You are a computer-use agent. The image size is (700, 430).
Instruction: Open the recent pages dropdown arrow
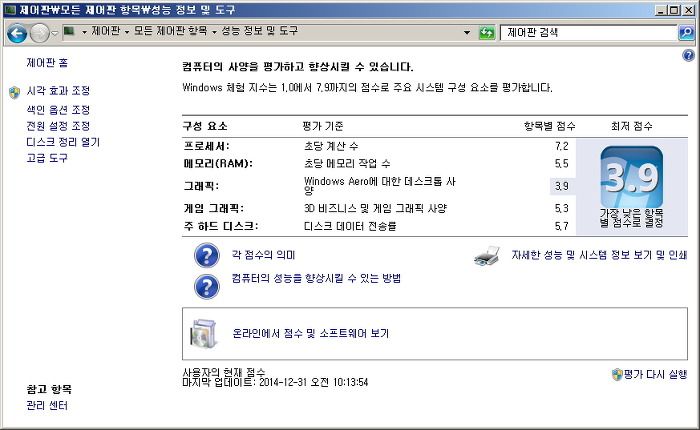point(54,33)
